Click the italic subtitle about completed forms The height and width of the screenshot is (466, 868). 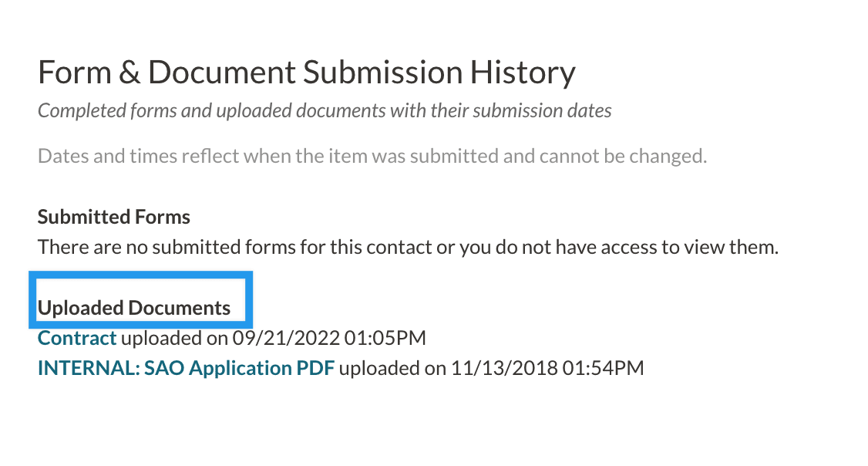pyautogui.click(x=325, y=111)
